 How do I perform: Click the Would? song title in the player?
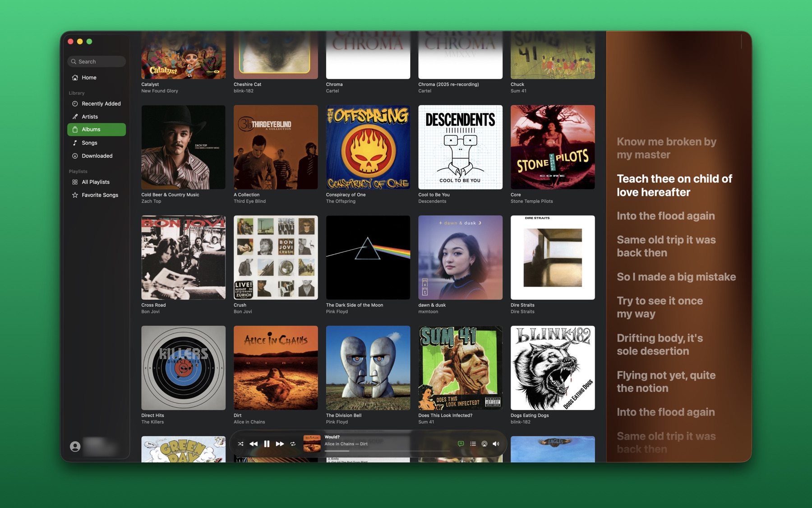[332, 437]
